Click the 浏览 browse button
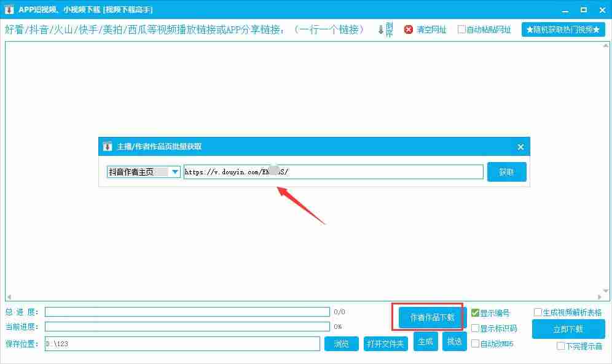Screen dimensions: 612x364 [342, 344]
